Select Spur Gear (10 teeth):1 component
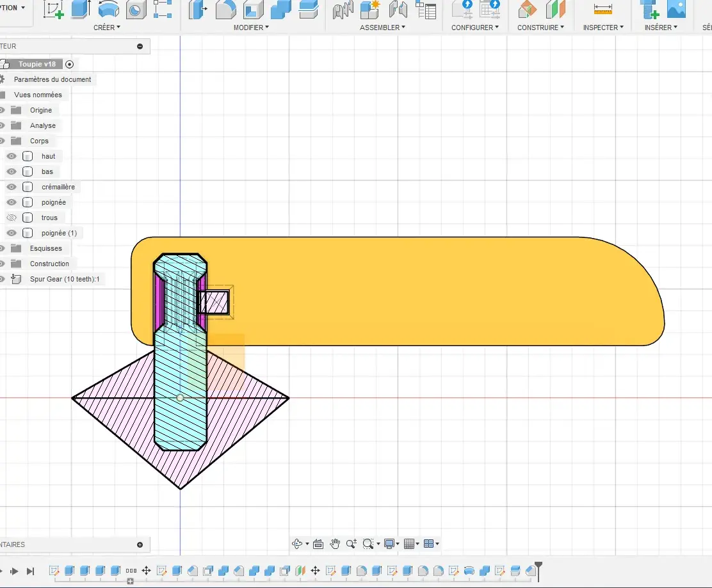This screenshot has height=588, width=712. 65,280
